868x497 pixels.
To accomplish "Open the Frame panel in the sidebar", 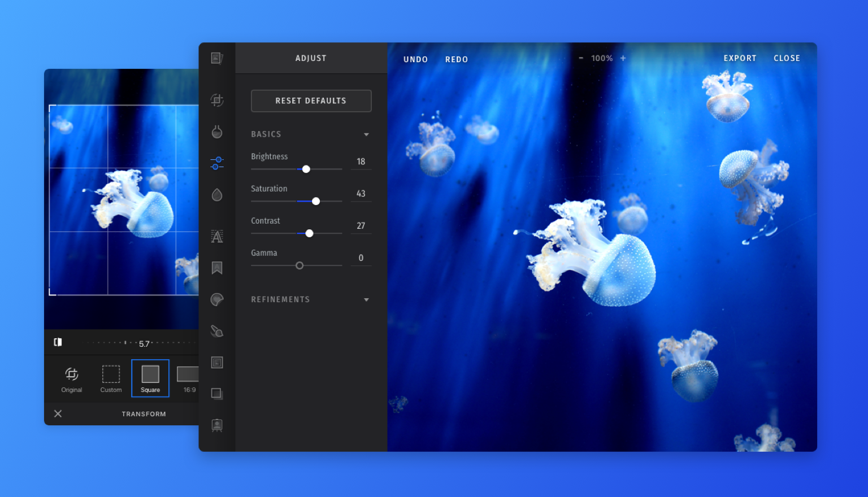I will [217, 362].
